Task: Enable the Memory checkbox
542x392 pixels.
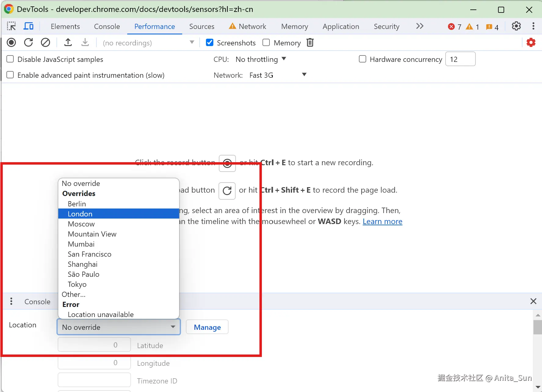Action: point(266,42)
